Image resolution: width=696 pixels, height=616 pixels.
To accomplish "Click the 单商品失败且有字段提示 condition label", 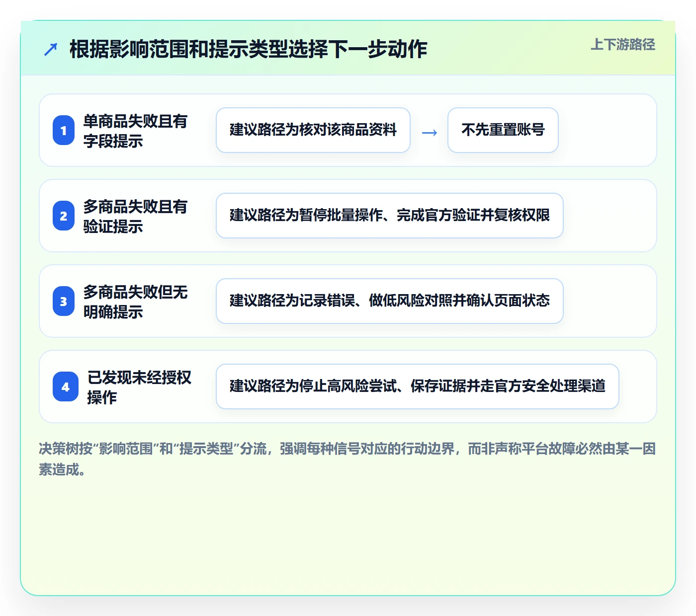I will point(135,131).
